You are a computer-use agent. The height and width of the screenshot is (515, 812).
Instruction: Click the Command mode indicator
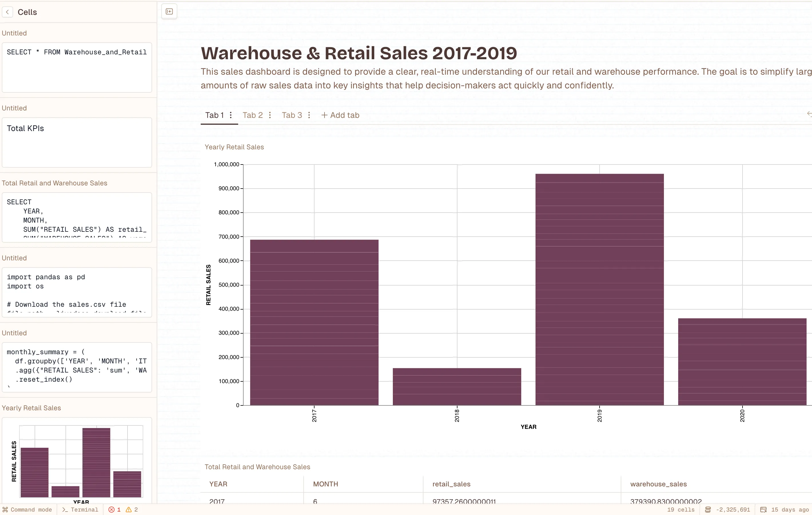click(27, 510)
